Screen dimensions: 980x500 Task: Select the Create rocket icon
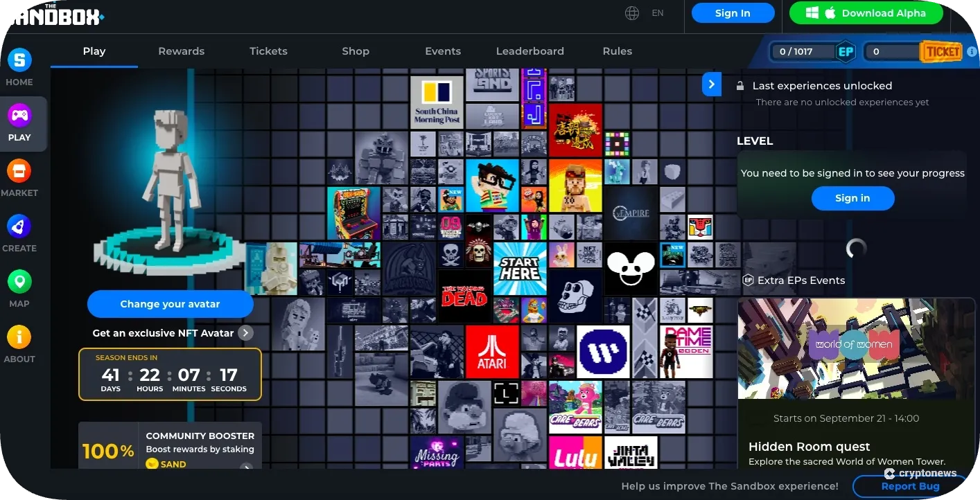coord(19,226)
